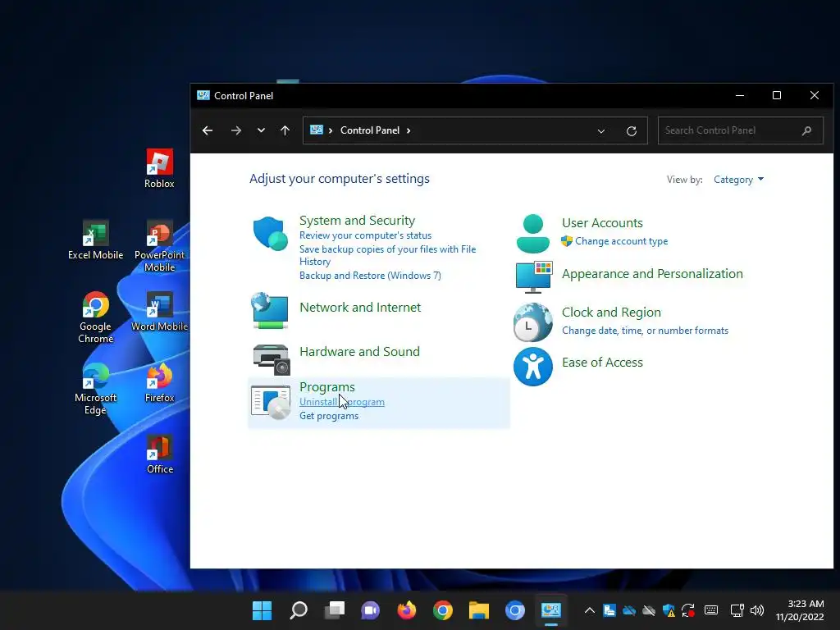Launch File Explorer from the taskbar

[479, 610]
